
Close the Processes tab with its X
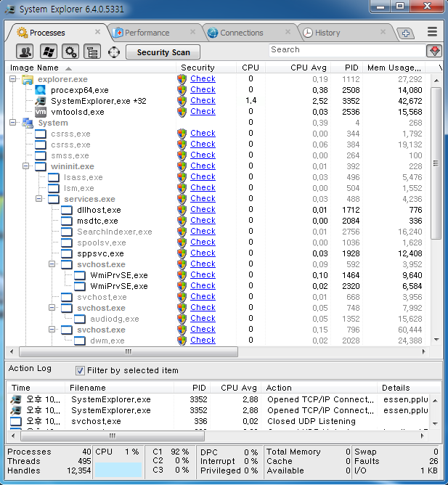pyautogui.click(x=97, y=32)
